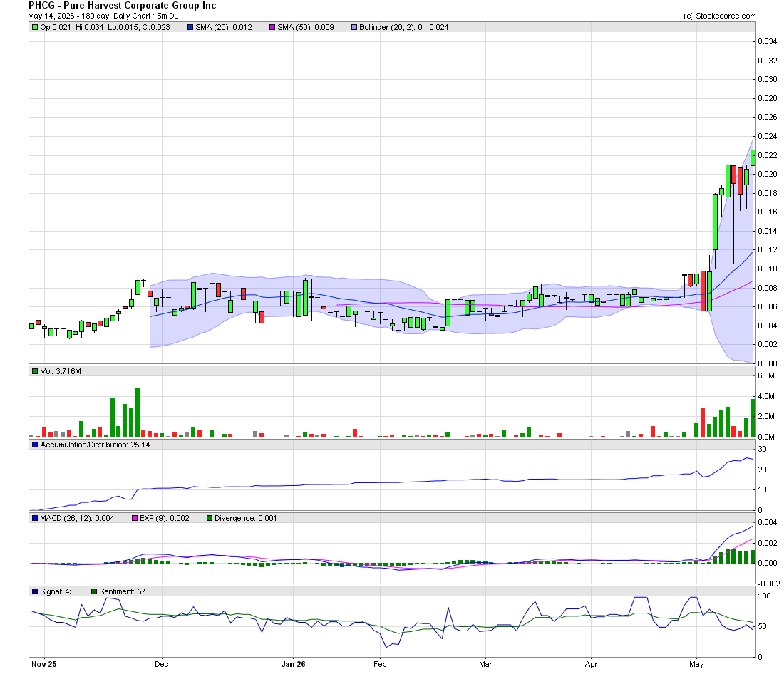Click the EXP (9) magenta legend swatch
The image size is (784, 679).
pos(135,518)
